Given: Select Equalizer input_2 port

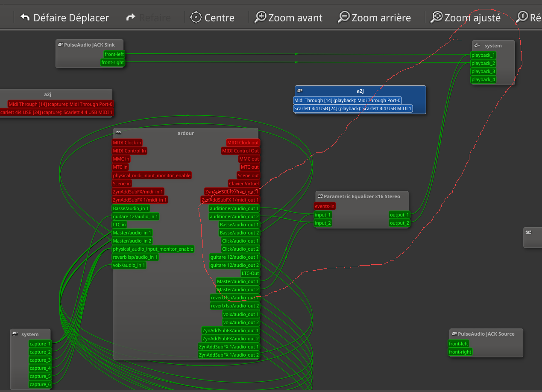Looking at the screenshot, I should pos(323,223).
